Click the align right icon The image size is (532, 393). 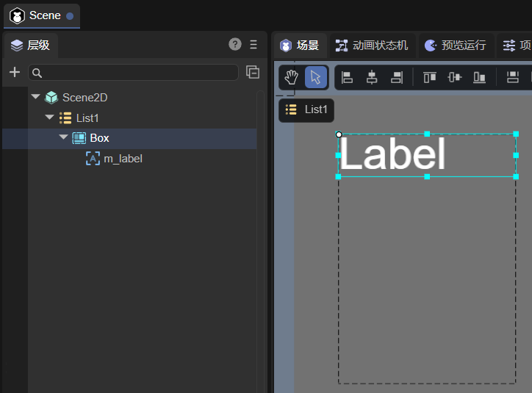(397, 77)
